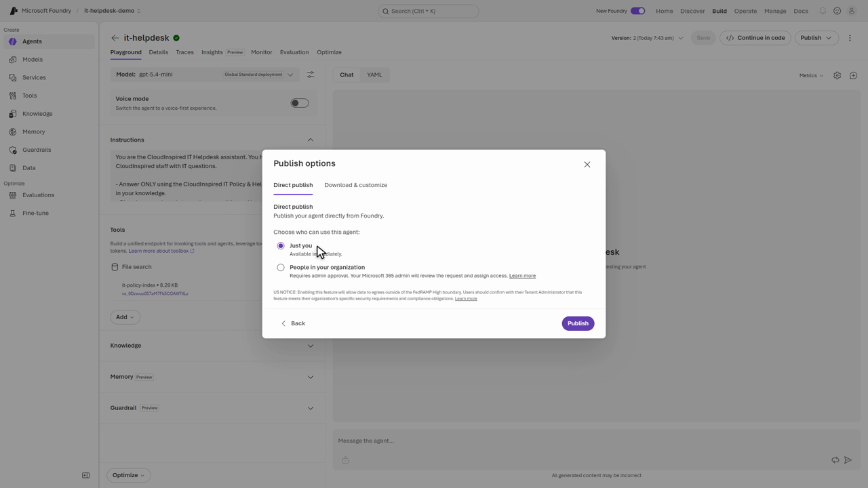The image size is (868, 488).
Task: Open the model deployment dropdown
Action: (x=205, y=75)
